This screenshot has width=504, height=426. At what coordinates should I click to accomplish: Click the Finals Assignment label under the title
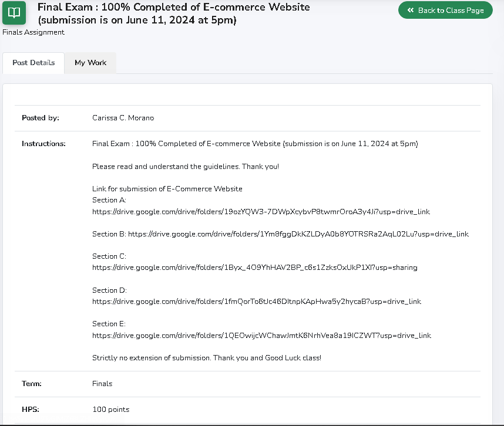tap(33, 32)
